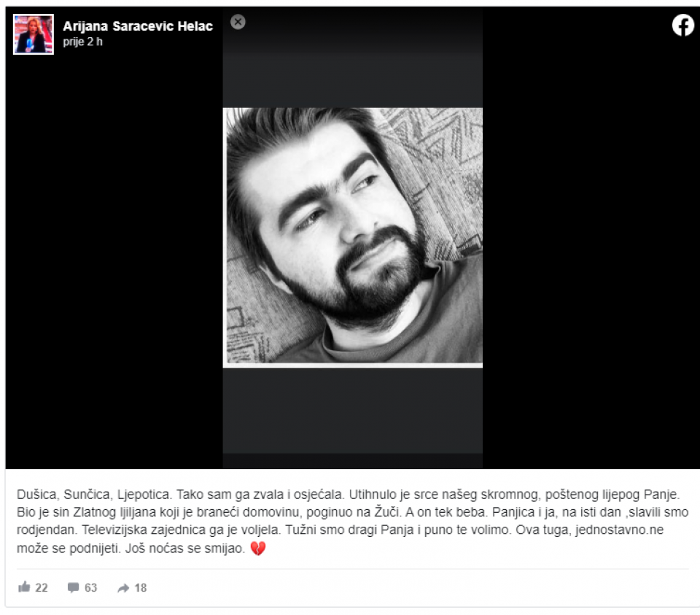Screen dimensions: 700x615
Task: Click the Facebook logo icon
Action: 683,25
